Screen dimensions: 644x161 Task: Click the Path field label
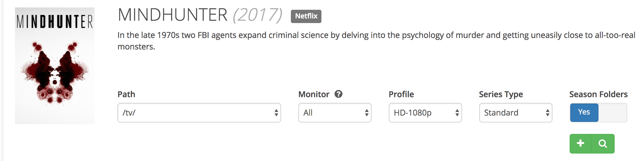click(126, 94)
